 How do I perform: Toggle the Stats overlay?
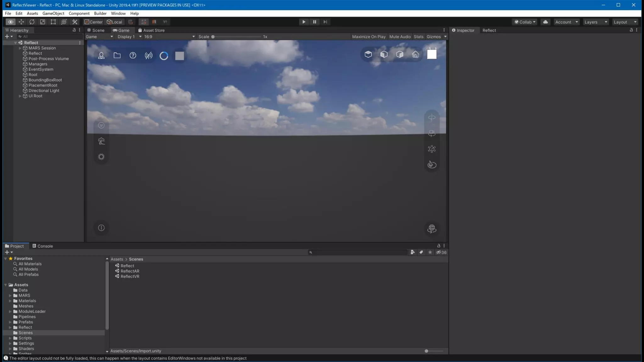pyautogui.click(x=418, y=37)
